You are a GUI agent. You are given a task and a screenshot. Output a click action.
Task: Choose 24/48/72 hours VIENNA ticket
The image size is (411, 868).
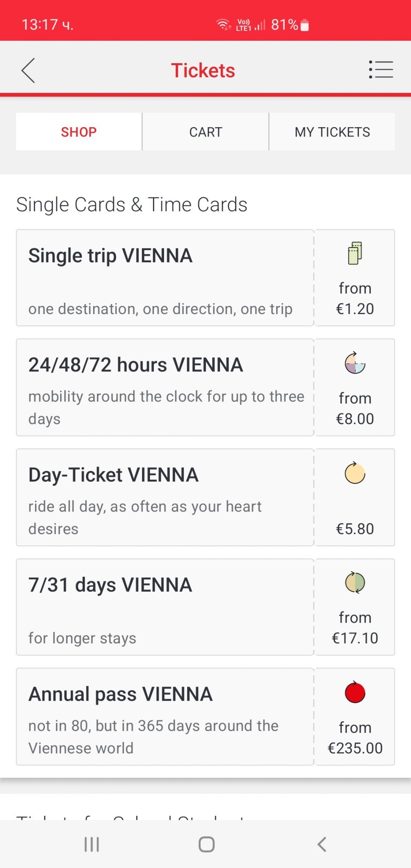(165, 387)
